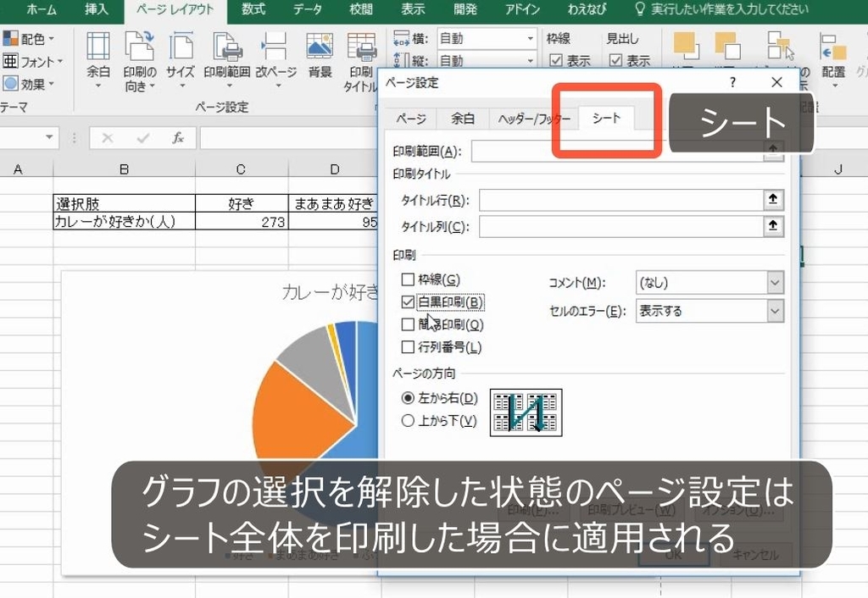Open 印刷範囲 print area menu
The width and height of the screenshot is (868, 598).
(x=227, y=61)
